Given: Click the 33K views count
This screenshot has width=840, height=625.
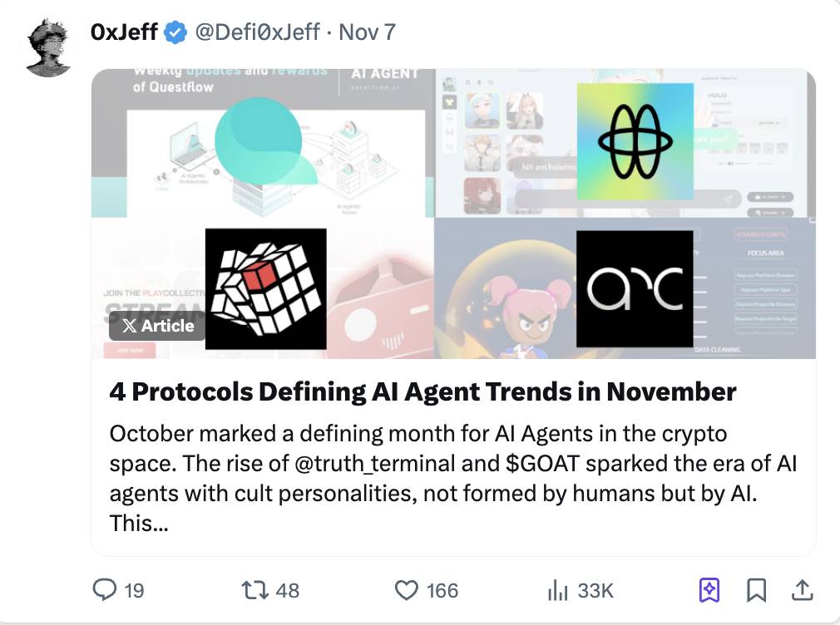Looking at the screenshot, I should [x=595, y=591].
